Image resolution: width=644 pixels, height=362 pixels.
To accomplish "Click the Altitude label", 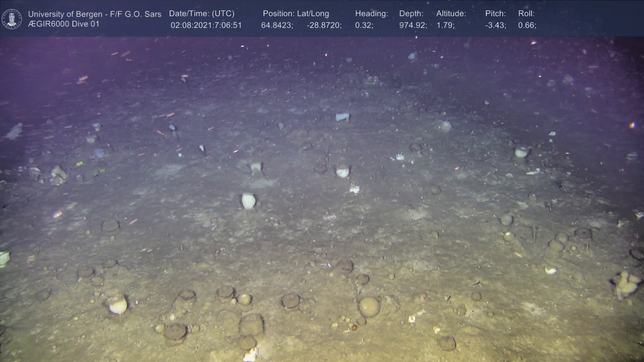I will click(451, 13).
